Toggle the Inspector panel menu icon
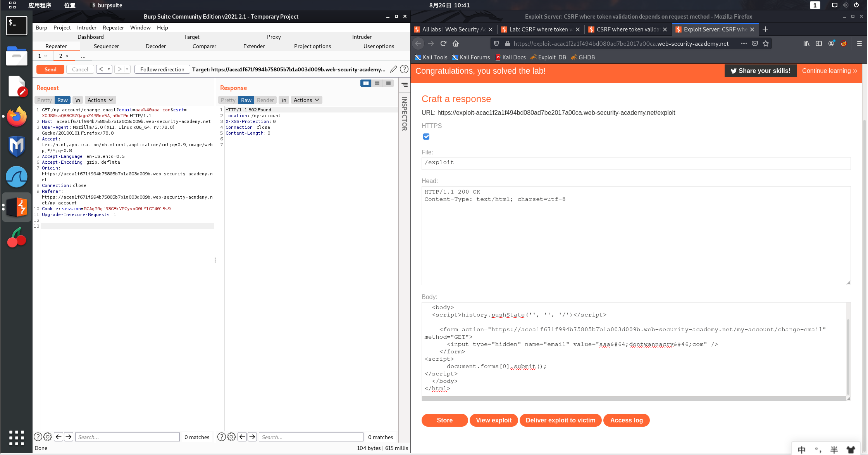 point(405,85)
